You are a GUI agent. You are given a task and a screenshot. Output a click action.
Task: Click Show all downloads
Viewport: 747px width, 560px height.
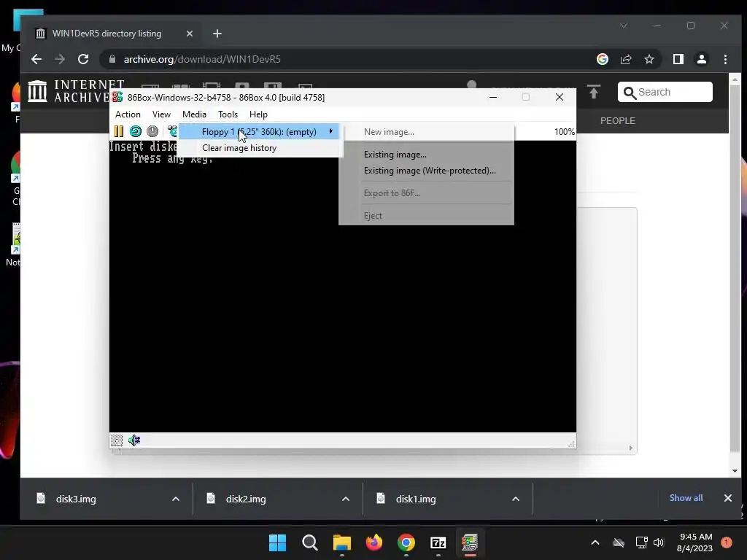(686, 498)
